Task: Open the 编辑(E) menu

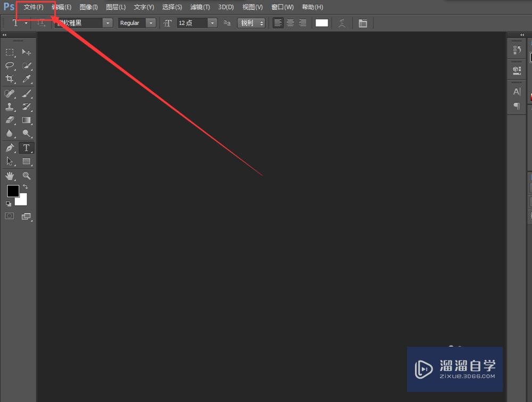Action: [62, 7]
